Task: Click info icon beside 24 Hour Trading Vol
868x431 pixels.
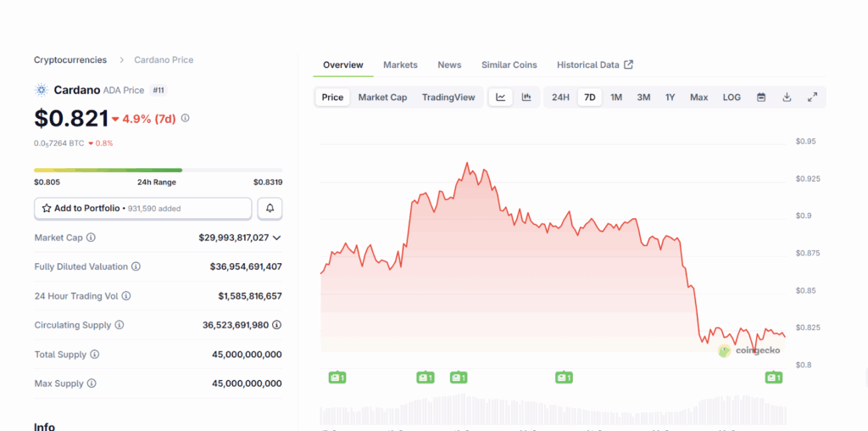Action: (x=126, y=296)
